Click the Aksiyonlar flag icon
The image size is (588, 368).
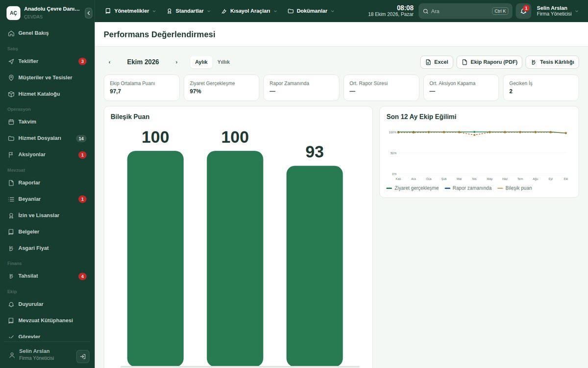point(11,155)
